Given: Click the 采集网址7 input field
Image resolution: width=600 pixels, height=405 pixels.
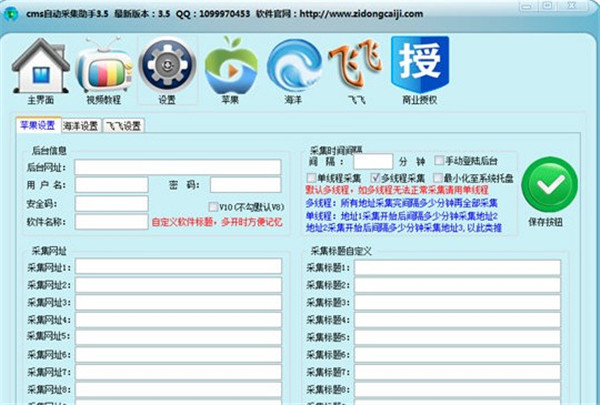Looking at the screenshot, I should [178, 372].
